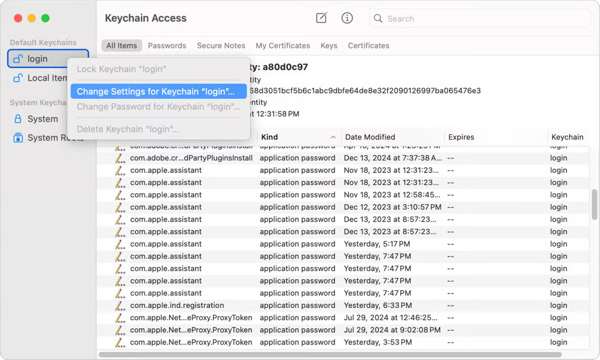Choose Change Settings for Keychain "login"
The height and width of the screenshot is (360, 600).
point(158,91)
